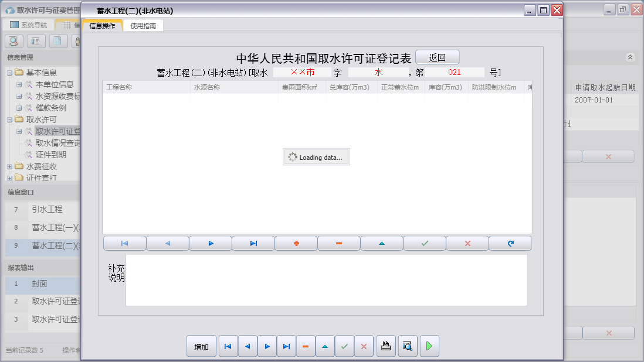Click the list view icon in main toolbar
The height and width of the screenshot is (362, 644).
click(36, 41)
